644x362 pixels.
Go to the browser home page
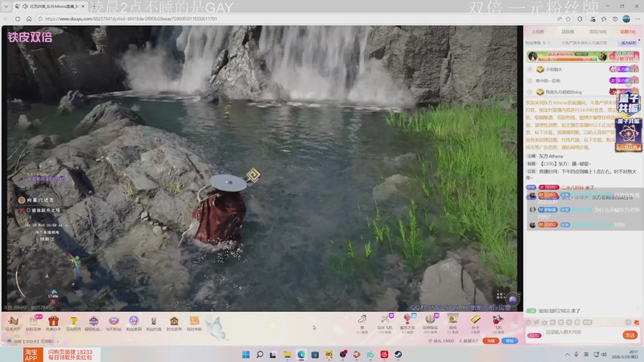pyautogui.click(x=29, y=19)
